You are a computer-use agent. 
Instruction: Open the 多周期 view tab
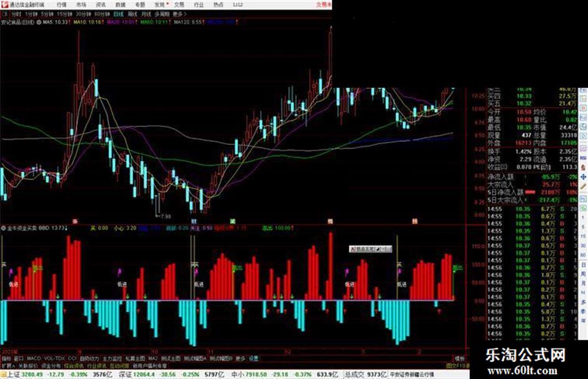pyautogui.click(x=162, y=14)
